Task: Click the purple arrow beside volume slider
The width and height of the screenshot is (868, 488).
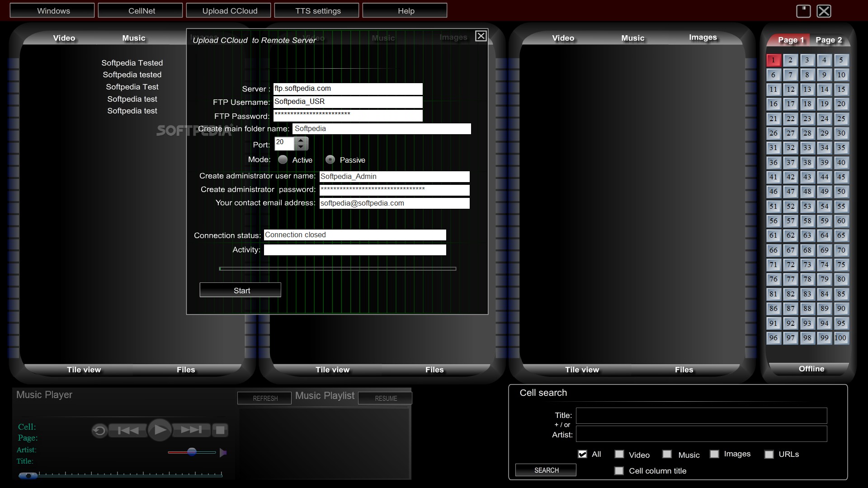Action: 223,452
